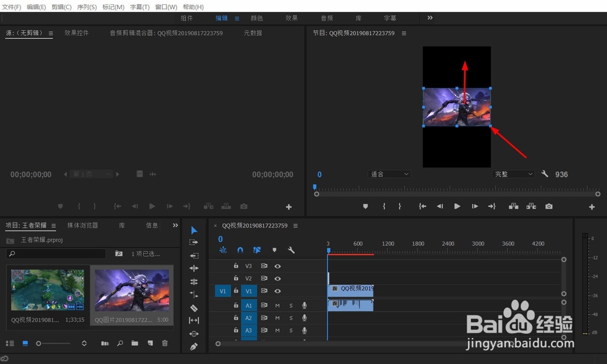Mute audio track A2
The height and width of the screenshot is (364, 607).
tap(277, 318)
